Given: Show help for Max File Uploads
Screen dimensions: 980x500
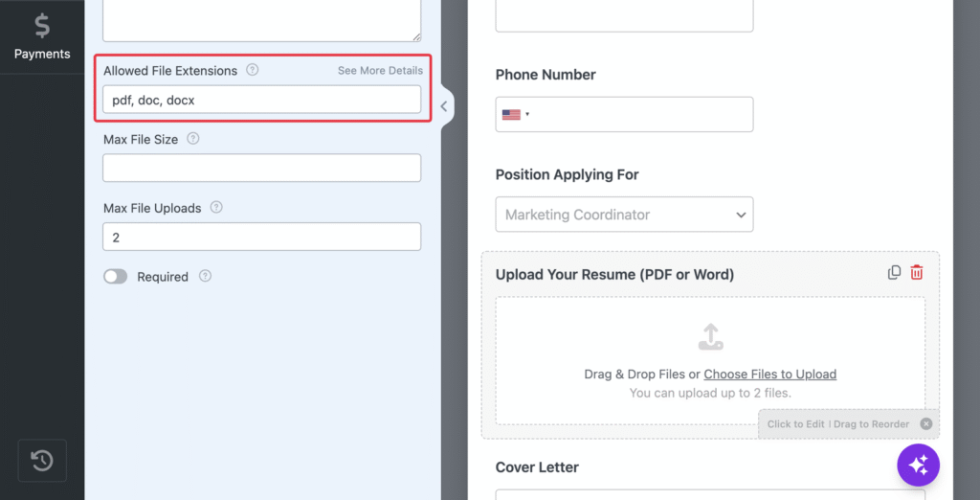Looking at the screenshot, I should tap(216, 207).
